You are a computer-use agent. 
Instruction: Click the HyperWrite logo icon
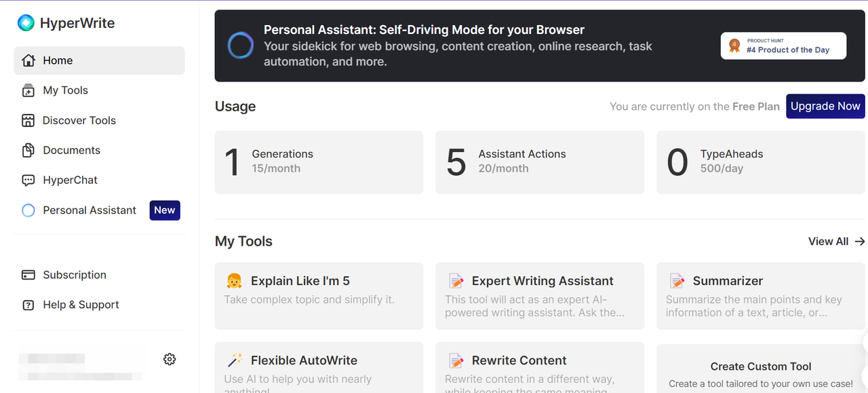pos(26,23)
